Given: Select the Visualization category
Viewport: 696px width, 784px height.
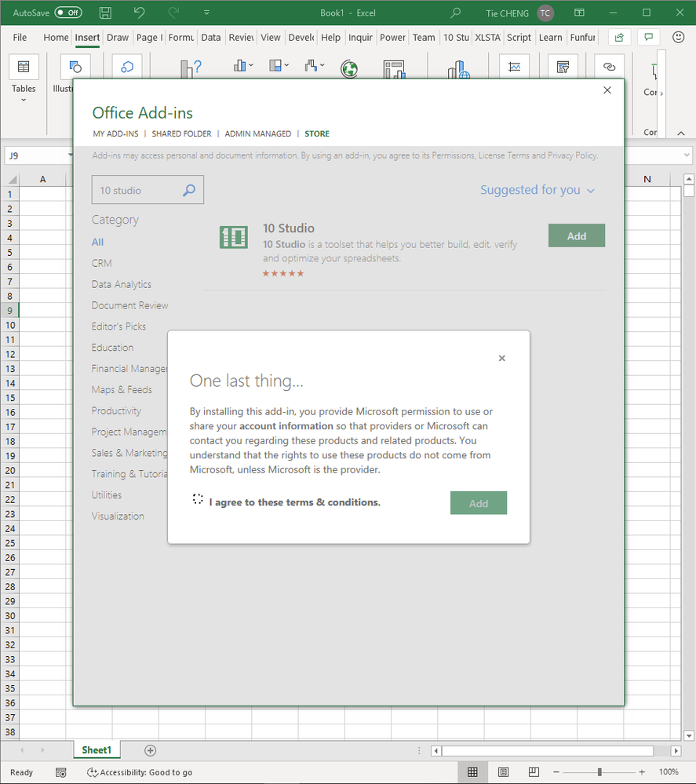Looking at the screenshot, I should click(118, 516).
